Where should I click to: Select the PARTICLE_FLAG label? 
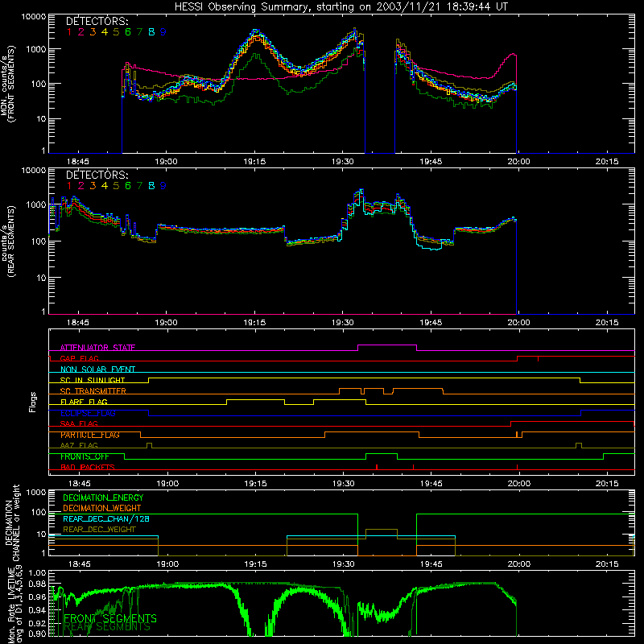click(x=90, y=435)
